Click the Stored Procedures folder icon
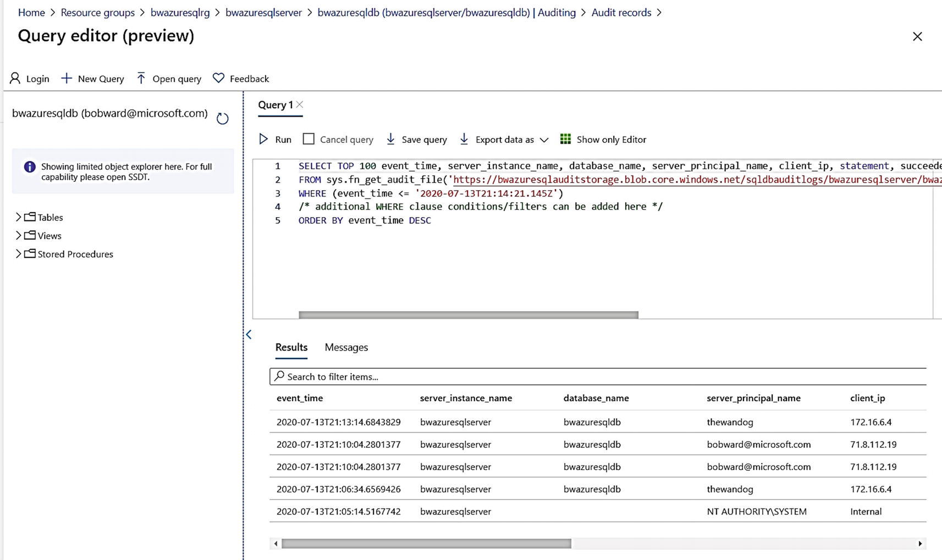This screenshot has width=942, height=560. (30, 253)
